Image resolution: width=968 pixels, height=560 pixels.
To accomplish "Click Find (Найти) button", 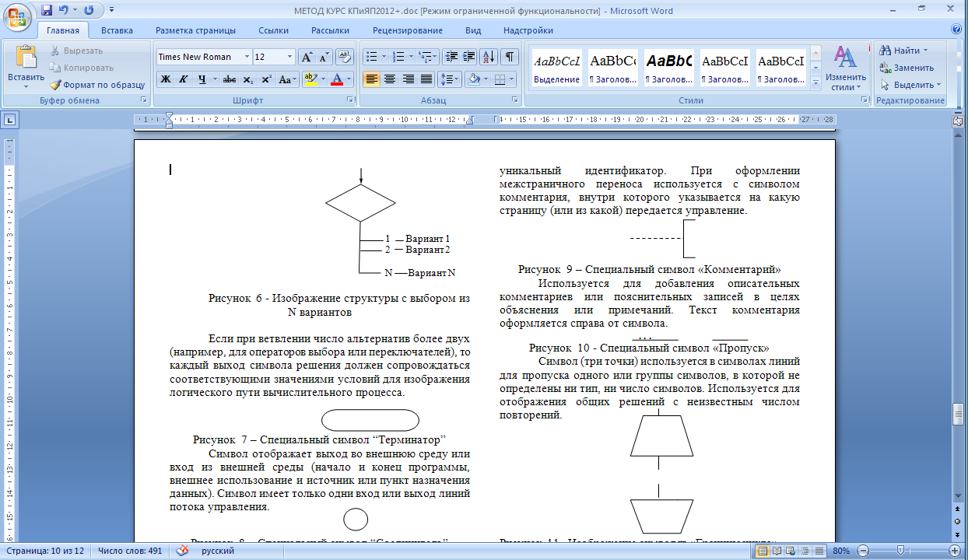I will click(903, 51).
